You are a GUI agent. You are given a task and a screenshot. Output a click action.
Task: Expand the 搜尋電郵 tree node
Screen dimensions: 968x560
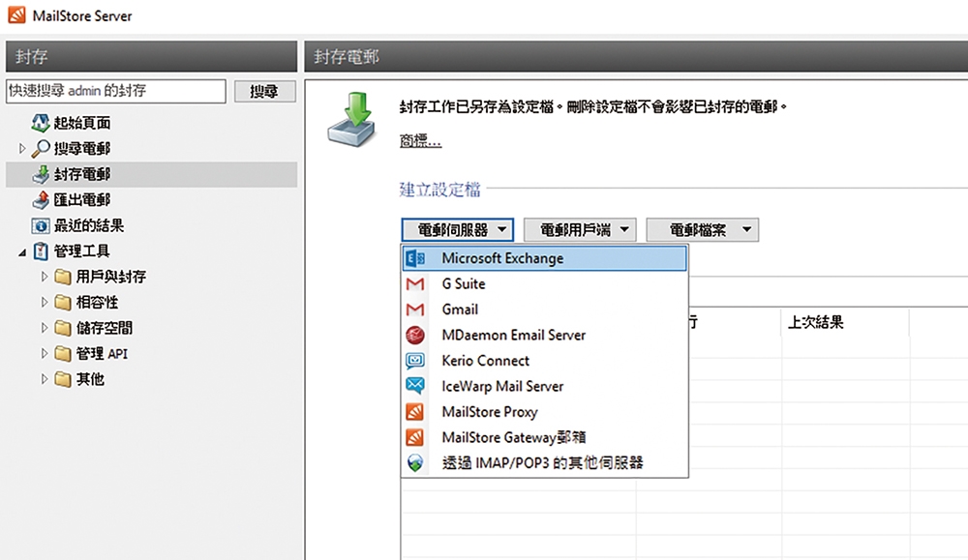tap(22, 149)
